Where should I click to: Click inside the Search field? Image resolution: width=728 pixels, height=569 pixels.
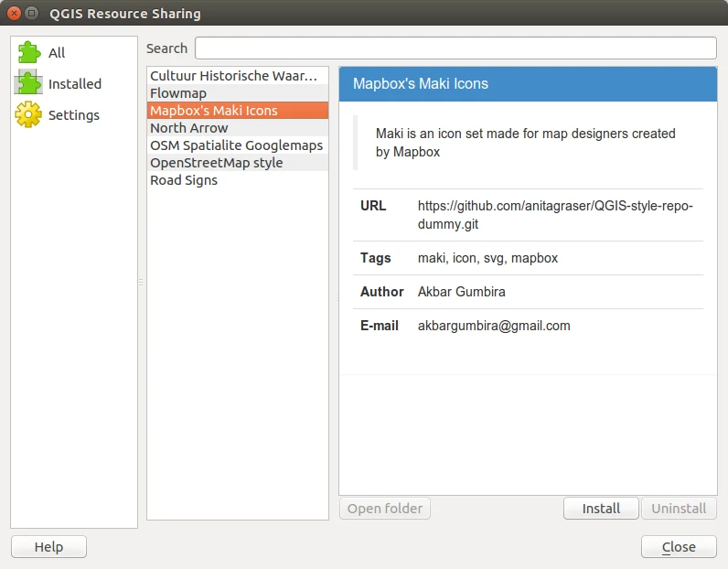click(x=455, y=48)
